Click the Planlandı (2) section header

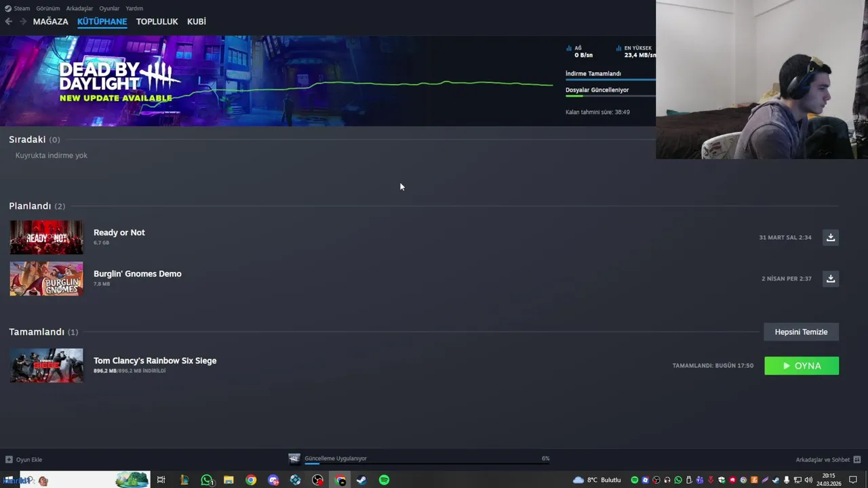(37, 206)
